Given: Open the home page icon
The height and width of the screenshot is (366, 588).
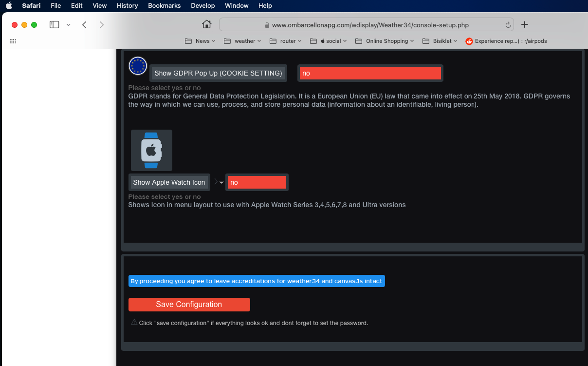Looking at the screenshot, I should click(x=207, y=24).
